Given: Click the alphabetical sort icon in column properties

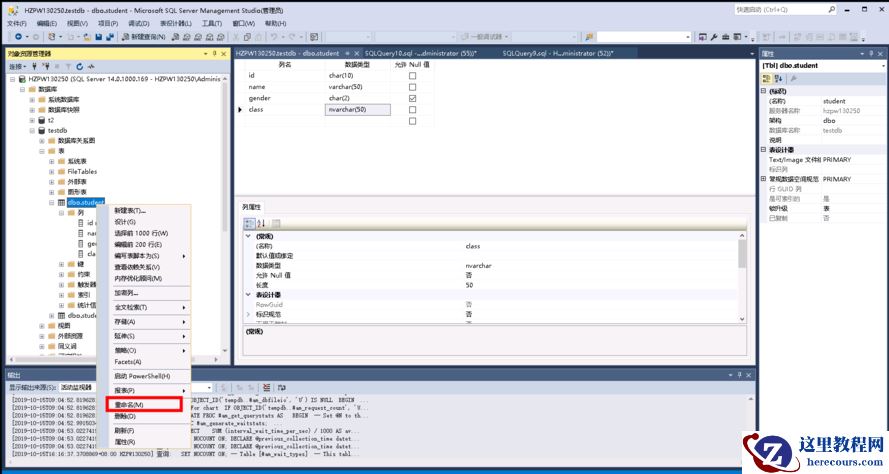Looking at the screenshot, I should [x=260, y=223].
